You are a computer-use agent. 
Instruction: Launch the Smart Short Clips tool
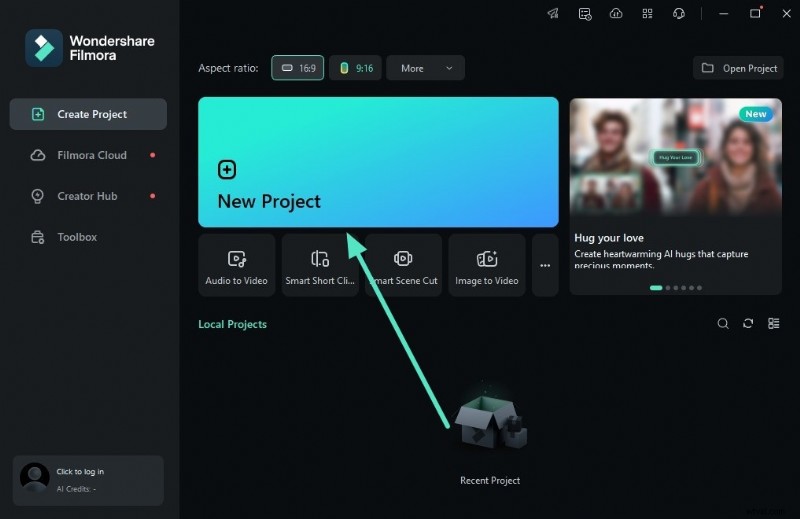click(320, 266)
